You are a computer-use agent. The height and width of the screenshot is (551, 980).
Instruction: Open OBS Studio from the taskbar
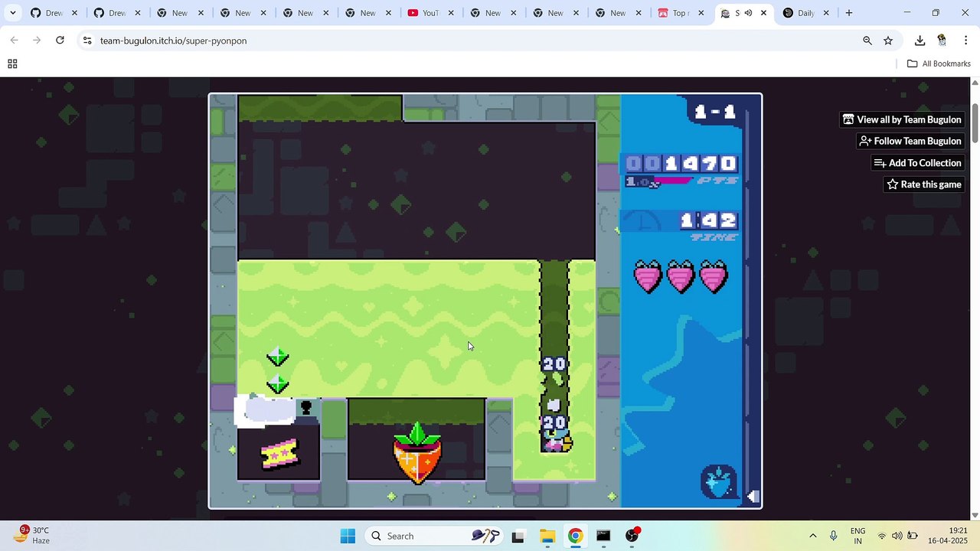click(632, 536)
